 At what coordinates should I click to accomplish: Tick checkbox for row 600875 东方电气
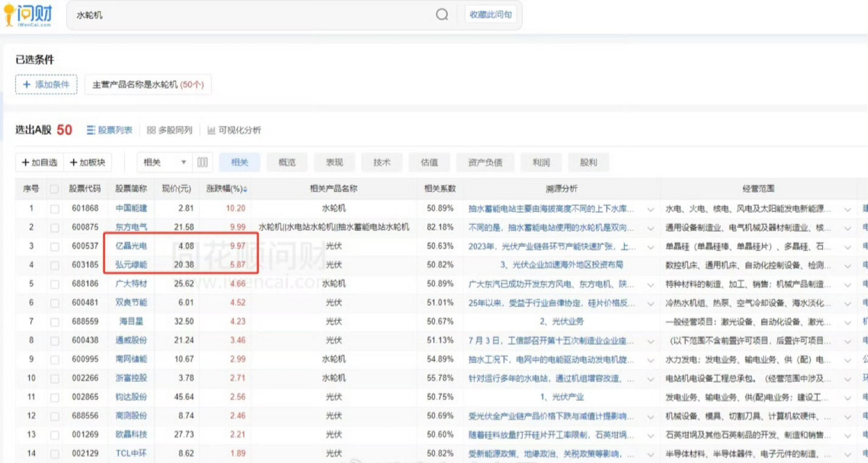54,227
